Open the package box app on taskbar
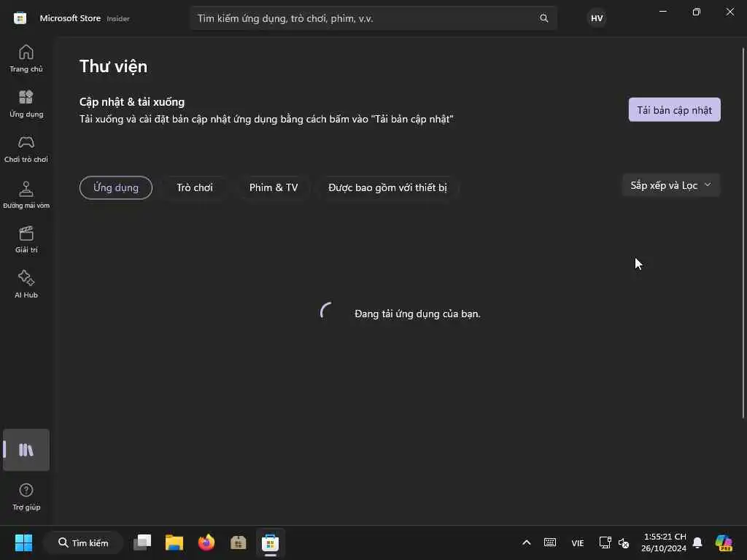 click(239, 542)
